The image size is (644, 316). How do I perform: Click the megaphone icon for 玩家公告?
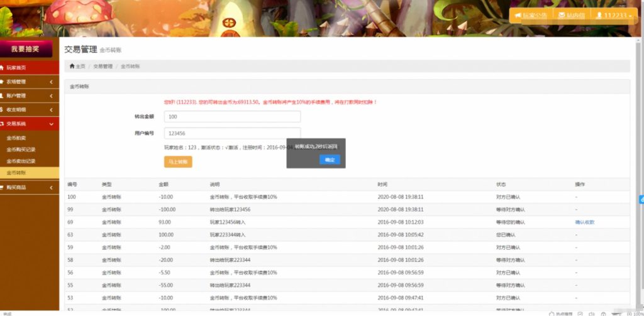[x=518, y=15]
